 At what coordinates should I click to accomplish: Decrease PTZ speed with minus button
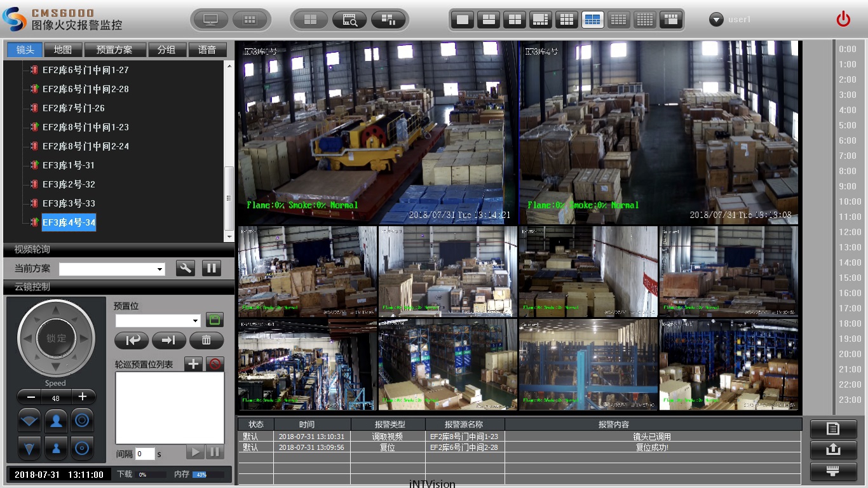click(30, 397)
